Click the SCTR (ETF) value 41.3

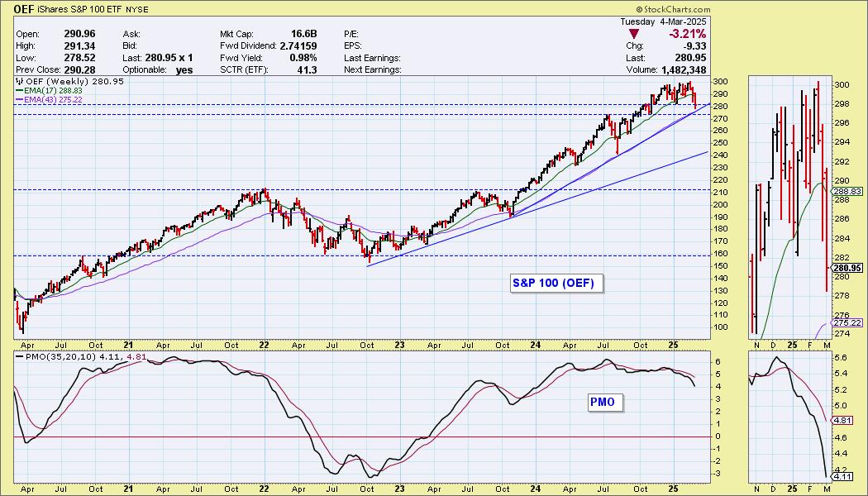click(308, 69)
